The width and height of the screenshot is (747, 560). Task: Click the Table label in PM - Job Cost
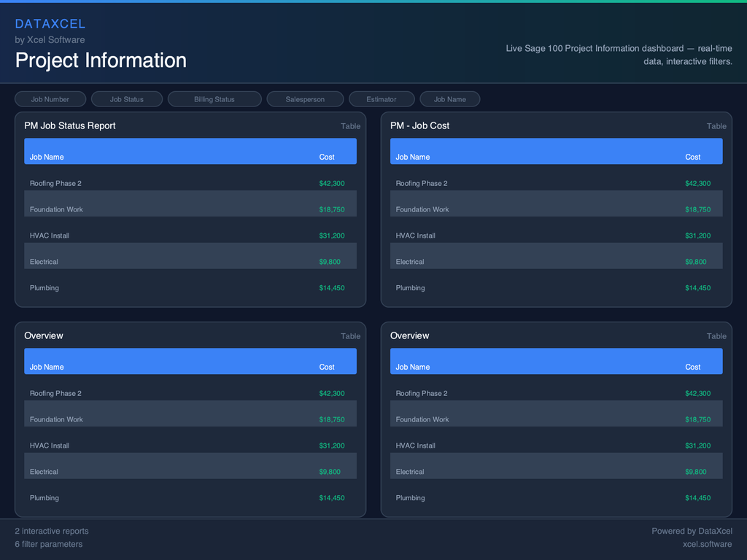click(716, 126)
